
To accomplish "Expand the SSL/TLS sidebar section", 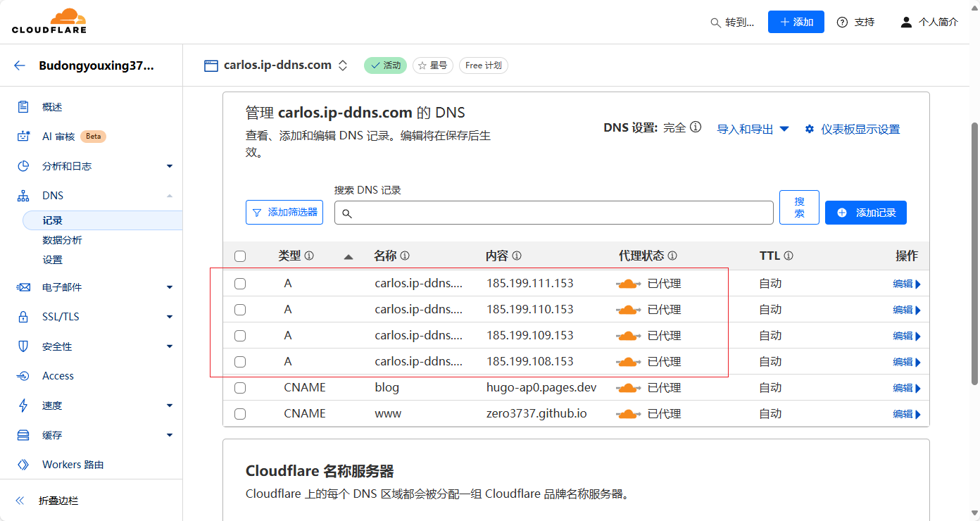I will tap(170, 317).
